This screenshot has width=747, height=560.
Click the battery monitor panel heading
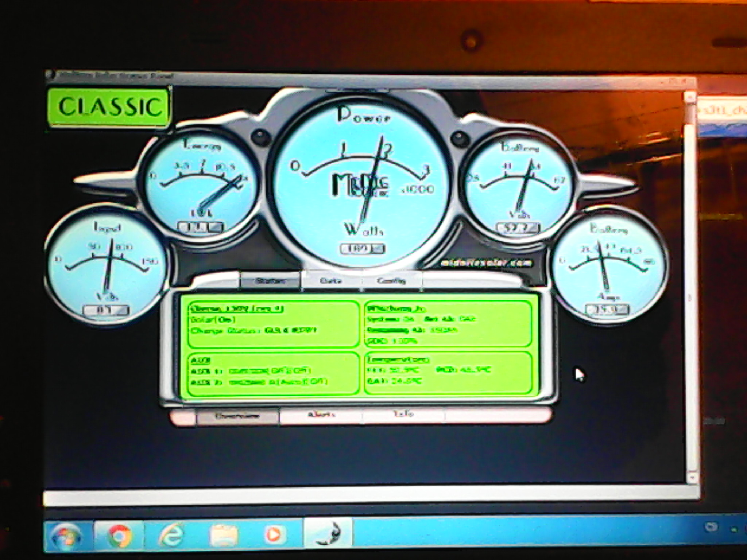[x=396, y=309]
